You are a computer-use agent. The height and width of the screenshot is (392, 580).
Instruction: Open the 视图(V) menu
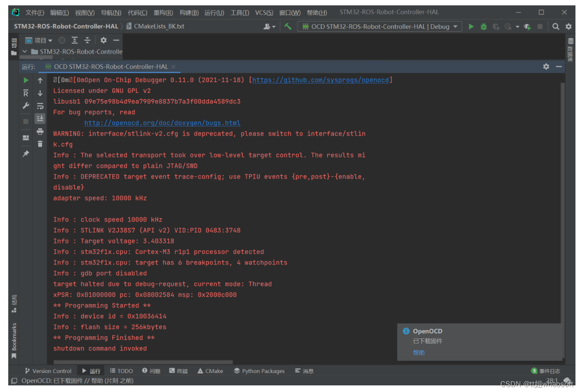click(x=85, y=13)
